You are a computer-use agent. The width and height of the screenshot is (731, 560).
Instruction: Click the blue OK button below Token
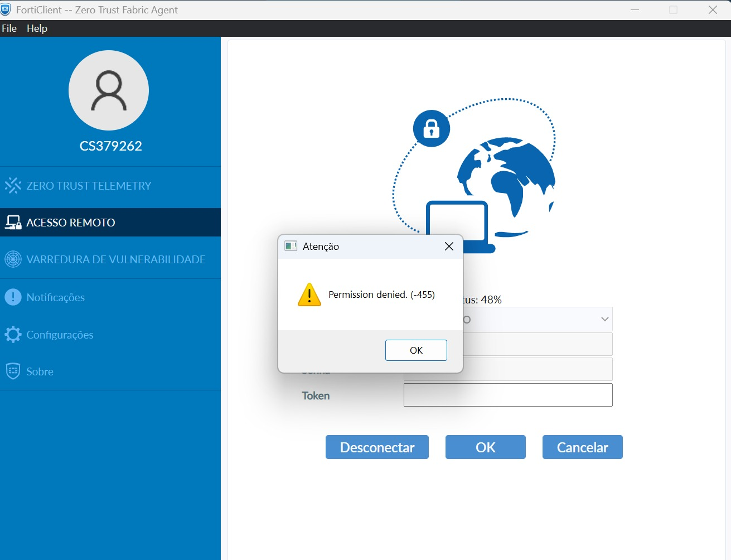(486, 447)
